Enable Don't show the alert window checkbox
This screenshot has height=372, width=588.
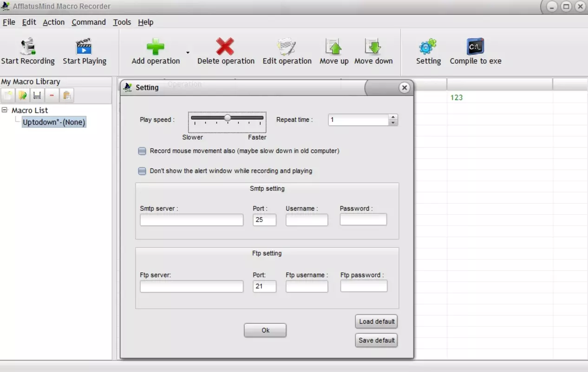142,171
